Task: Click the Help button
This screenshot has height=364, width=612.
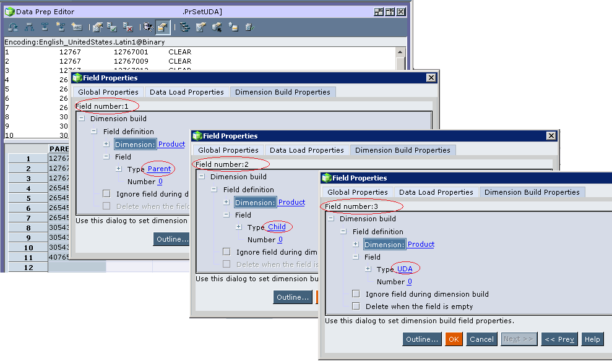Action: pyautogui.click(x=592, y=339)
